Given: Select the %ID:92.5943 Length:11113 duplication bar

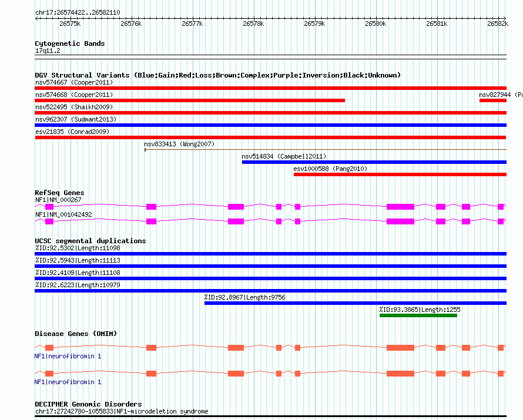Looking at the screenshot, I should [270, 266].
